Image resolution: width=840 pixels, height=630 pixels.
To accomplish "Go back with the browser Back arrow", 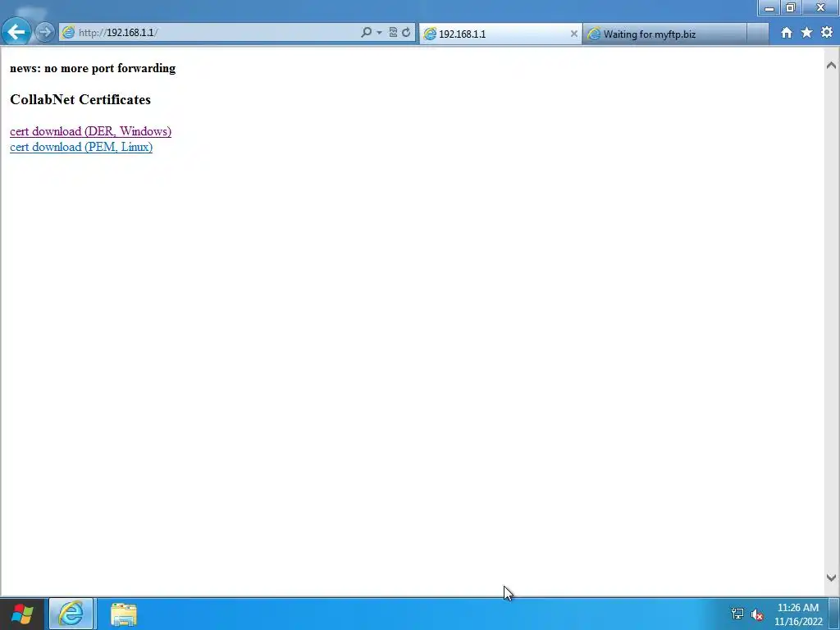I will pos(16,32).
